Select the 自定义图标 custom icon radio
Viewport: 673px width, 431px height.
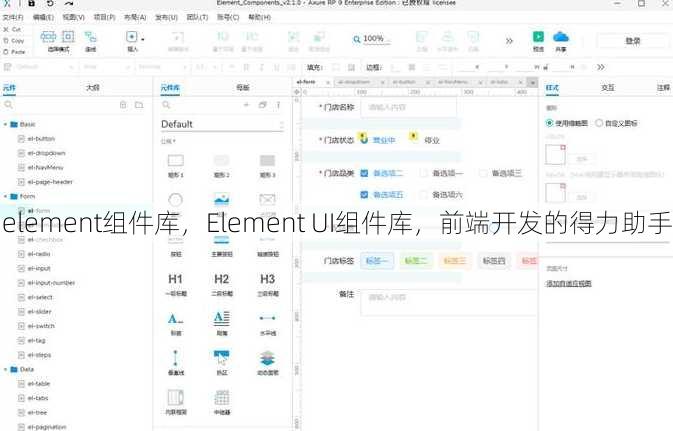pyautogui.click(x=599, y=123)
